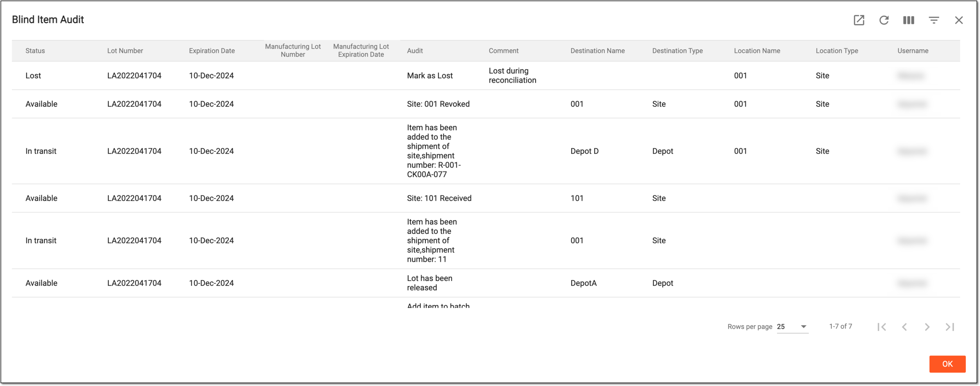Sort by Status column header
This screenshot has height=386, width=980.
point(35,51)
